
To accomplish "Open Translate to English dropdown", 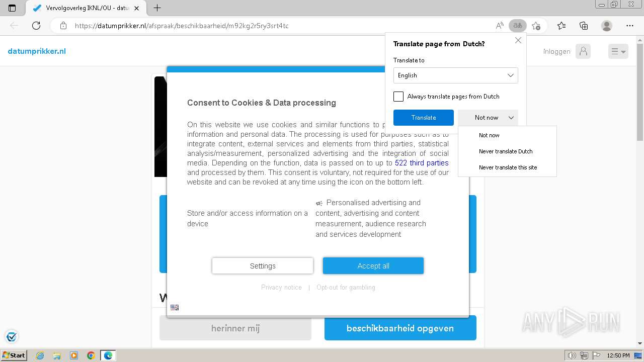I will [x=455, y=75].
